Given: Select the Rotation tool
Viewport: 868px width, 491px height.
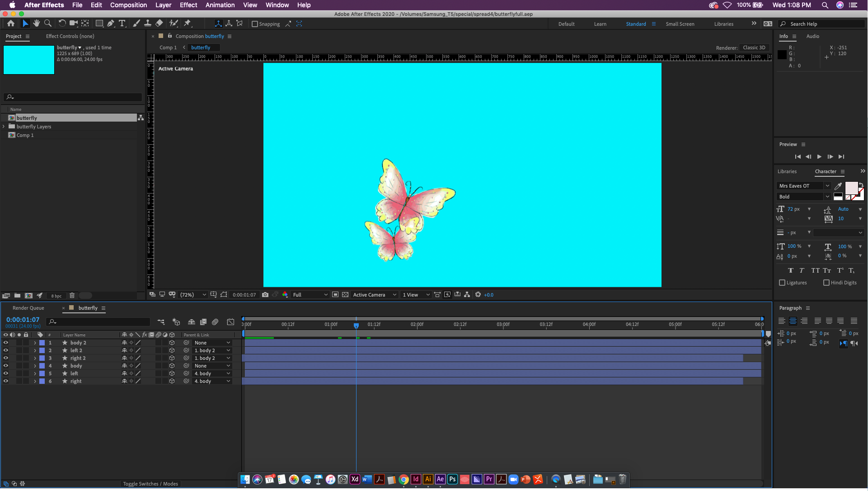Looking at the screenshot, I should coord(62,24).
